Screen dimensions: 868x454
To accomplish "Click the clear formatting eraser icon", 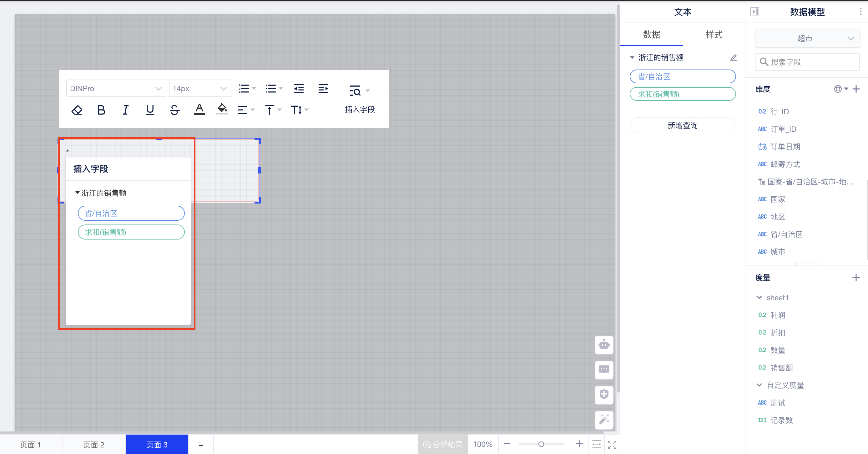I will click(x=77, y=110).
